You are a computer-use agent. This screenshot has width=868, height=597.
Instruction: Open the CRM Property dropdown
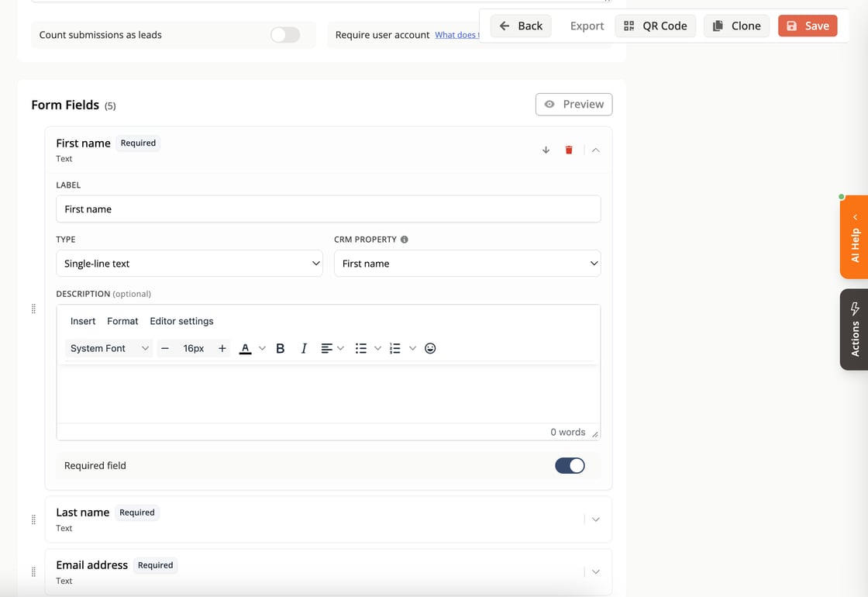pyautogui.click(x=467, y=264)
